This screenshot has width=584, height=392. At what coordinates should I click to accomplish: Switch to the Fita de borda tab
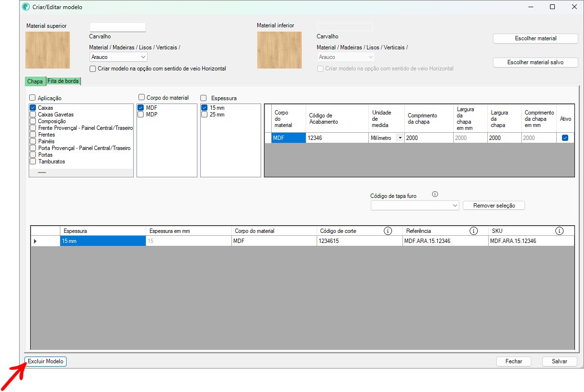click(x=63, y=81)
